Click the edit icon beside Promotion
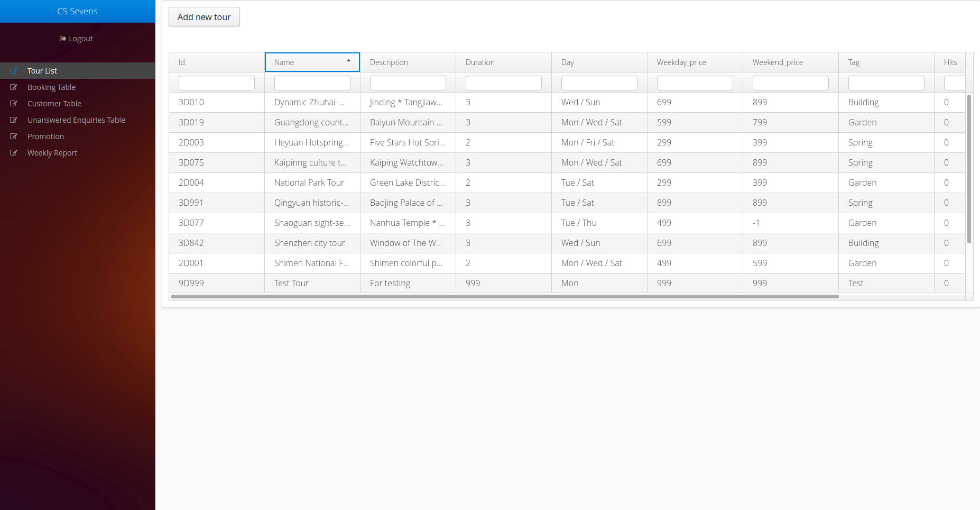980x510 pixels. [x=14, y=136]
